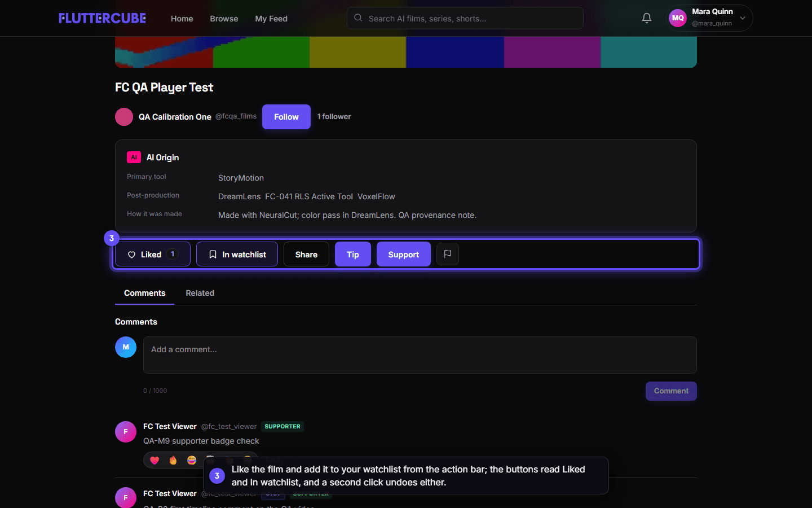Viewport: 812px width, 508px height.
Task: React with the laughing emoji
Action: tap(192, 461)
